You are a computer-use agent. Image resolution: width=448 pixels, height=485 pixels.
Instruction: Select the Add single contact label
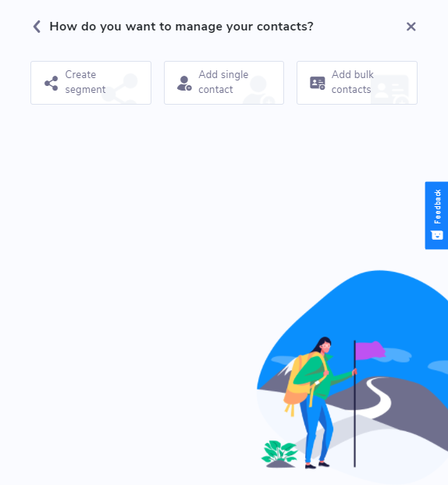click(223, 82)
